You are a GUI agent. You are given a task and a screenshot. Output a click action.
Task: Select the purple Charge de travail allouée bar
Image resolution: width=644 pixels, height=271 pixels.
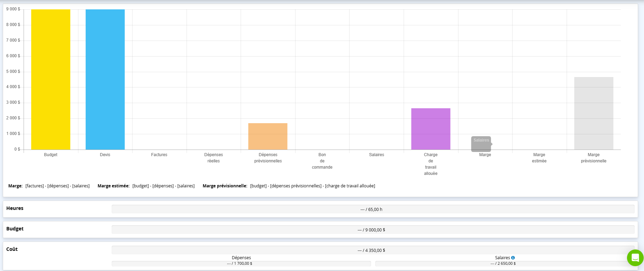click(431, 129)
